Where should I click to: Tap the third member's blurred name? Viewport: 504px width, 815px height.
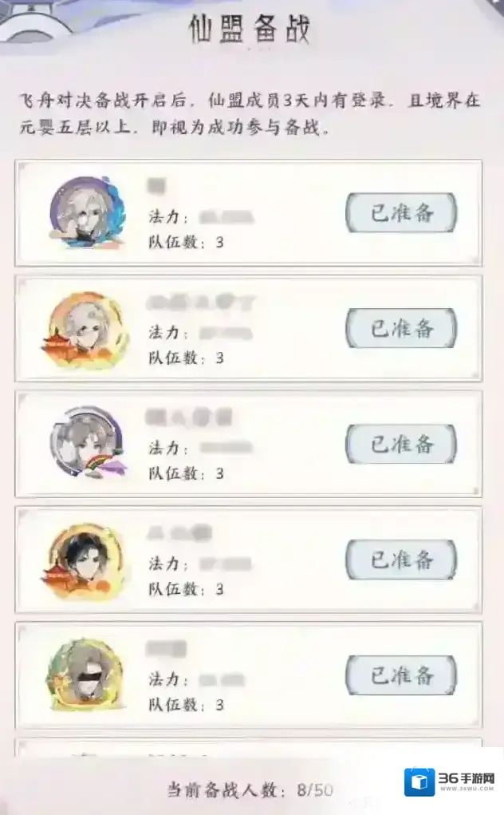189,417
